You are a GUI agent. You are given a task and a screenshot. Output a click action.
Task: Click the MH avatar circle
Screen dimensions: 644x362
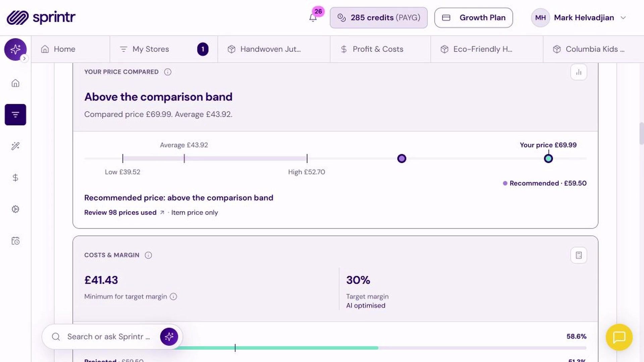pos(540,18)
